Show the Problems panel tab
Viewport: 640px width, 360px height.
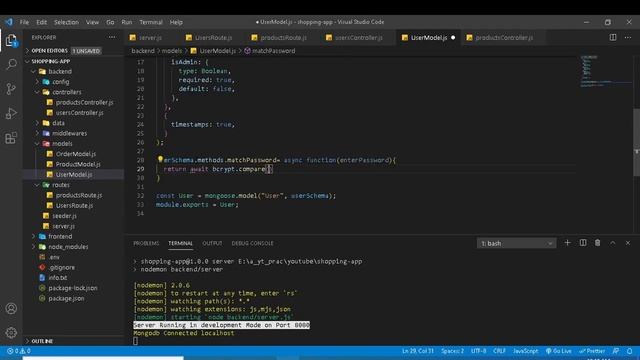(146, 243)
